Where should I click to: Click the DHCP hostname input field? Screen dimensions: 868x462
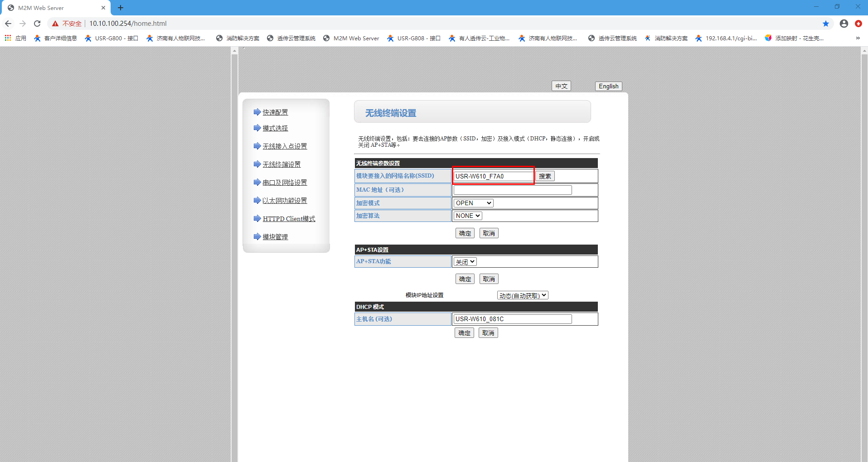click(x=513, y=319)
